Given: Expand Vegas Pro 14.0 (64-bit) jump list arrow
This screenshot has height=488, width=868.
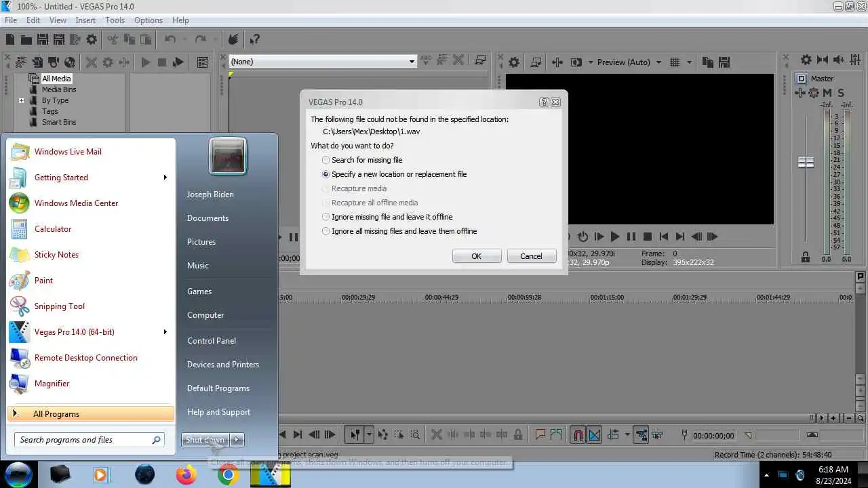Looking at the screenshot, I should pos(165,332).
